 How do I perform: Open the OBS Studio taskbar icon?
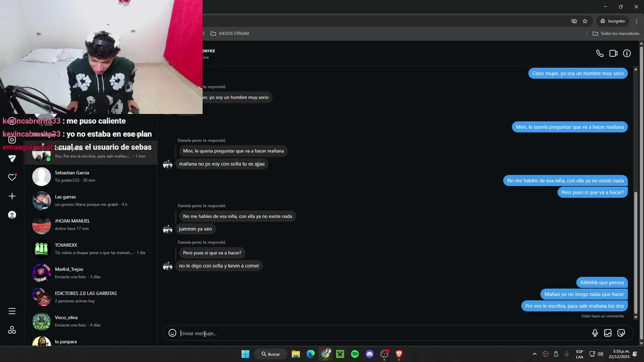(x=384, y=354)
